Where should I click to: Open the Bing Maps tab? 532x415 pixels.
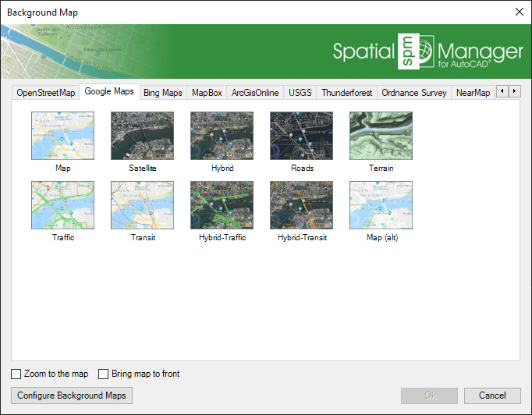(163, 93)
